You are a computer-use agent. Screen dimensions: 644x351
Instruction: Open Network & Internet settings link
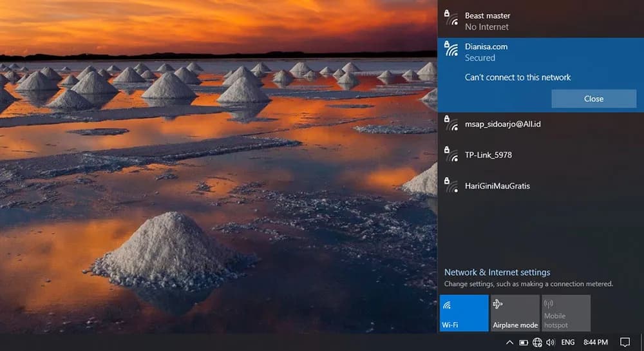pyautogui.click(x=497, y=272)
